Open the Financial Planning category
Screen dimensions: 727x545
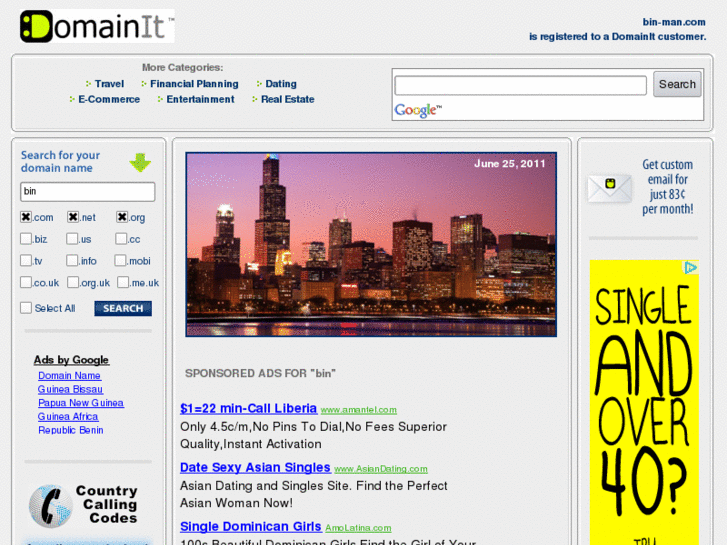click(194, 84)
